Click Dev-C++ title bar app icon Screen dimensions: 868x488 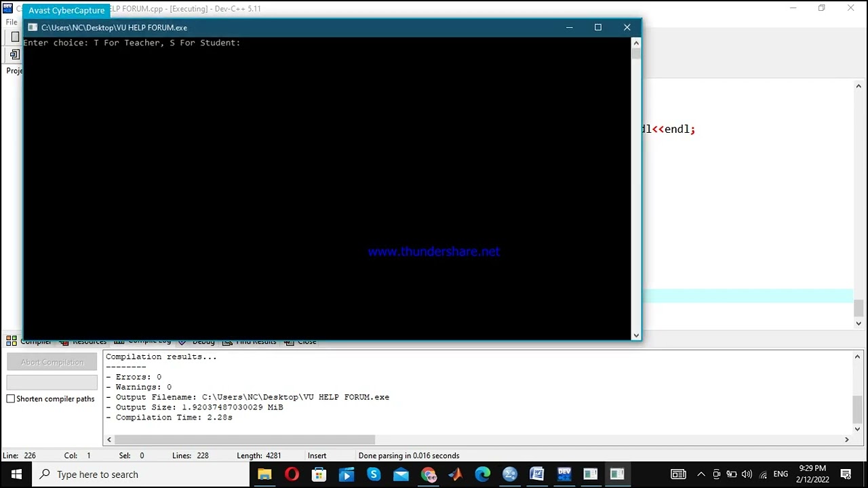point(7,8)
